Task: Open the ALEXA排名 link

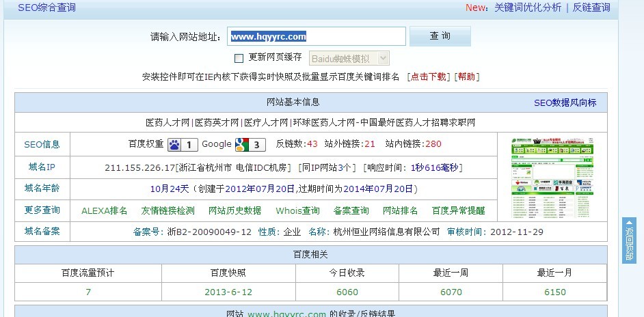Action: [x=105, y=210]
